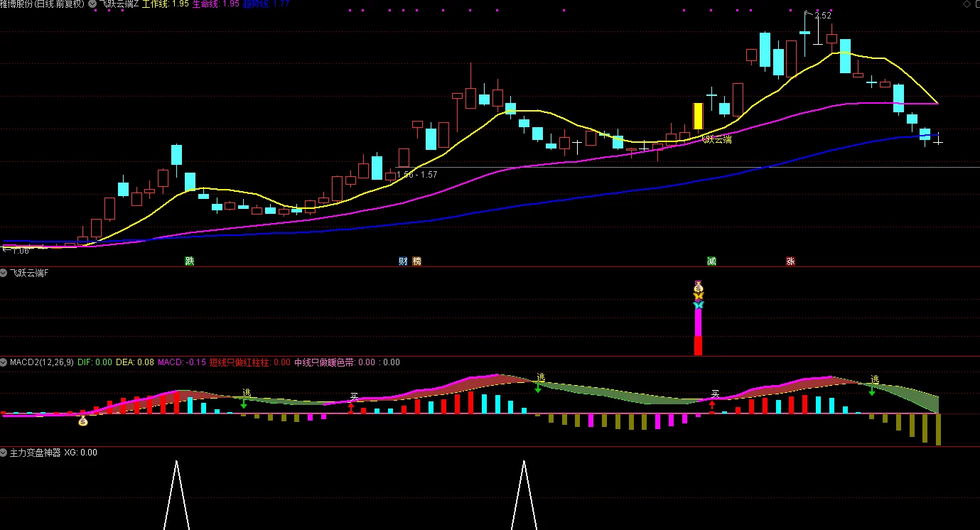Open the MACD2 panel indicator dropdown
The image size is (980, 530).
4,362
